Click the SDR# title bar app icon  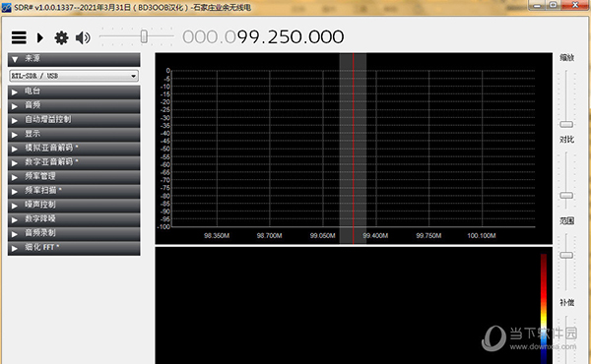click(7, 7)
